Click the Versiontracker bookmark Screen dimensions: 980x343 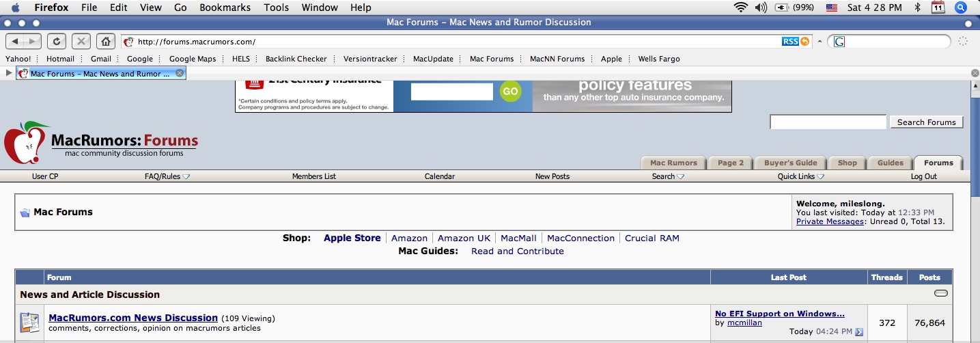click(x=370, y=59)
